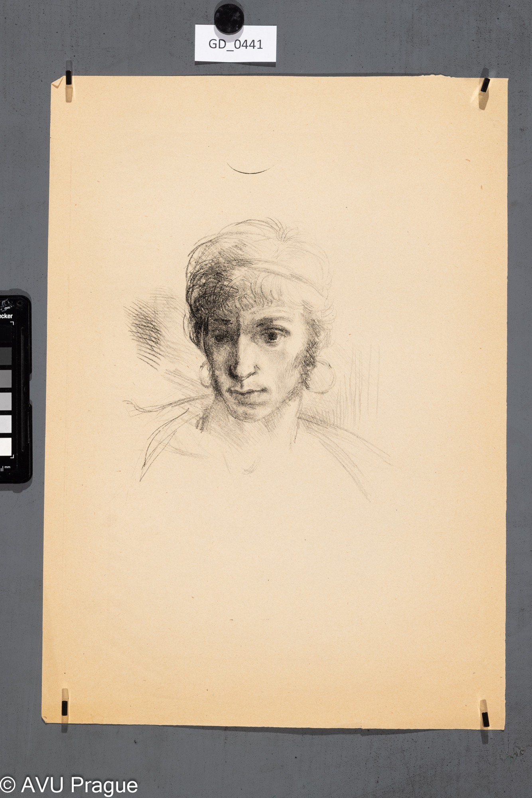Pick the black swatch on color checker
The width and height of the screenshot is (532, 798).
(x=6, y=334)
